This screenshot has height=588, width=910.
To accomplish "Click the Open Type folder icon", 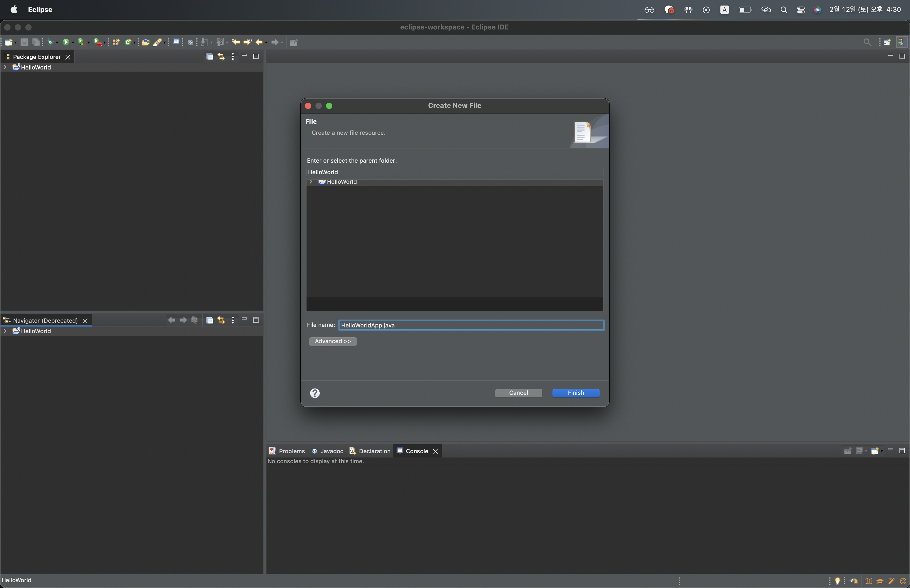I will (146, 42).
